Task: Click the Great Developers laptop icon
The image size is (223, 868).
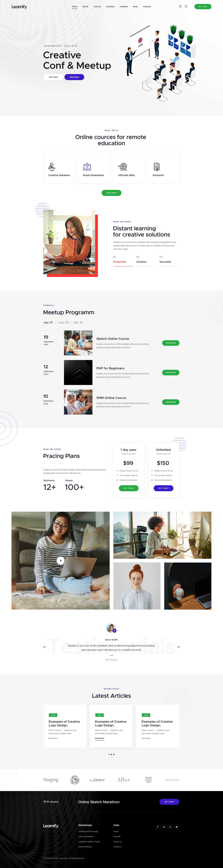Action: pyautogui.click(x=87, y=166)
